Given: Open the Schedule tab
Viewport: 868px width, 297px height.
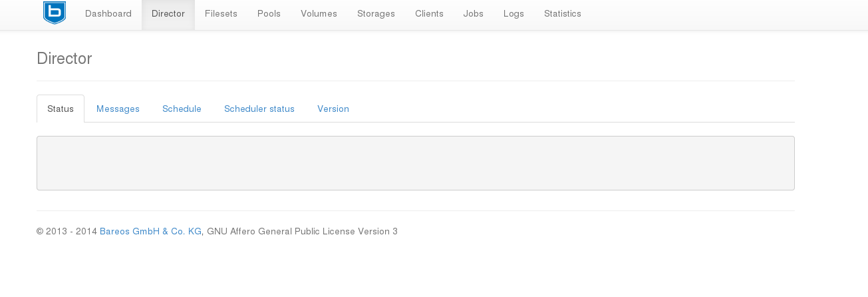Looking at the screenshot, I should pos(182,109).
